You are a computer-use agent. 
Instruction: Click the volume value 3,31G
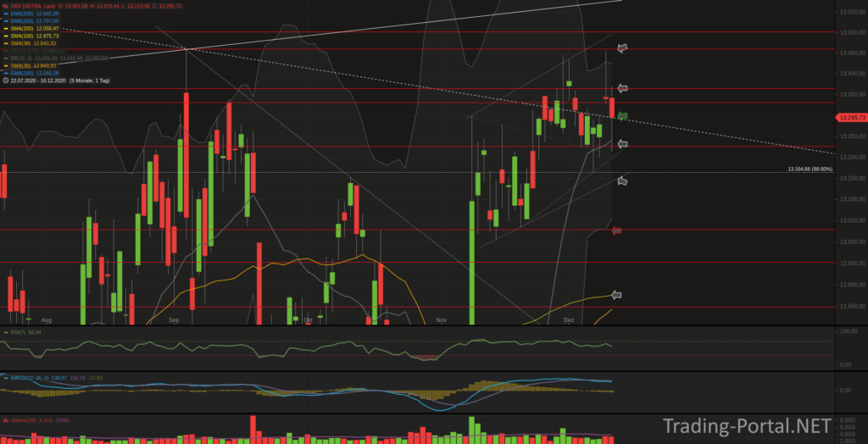pos(46,420)
